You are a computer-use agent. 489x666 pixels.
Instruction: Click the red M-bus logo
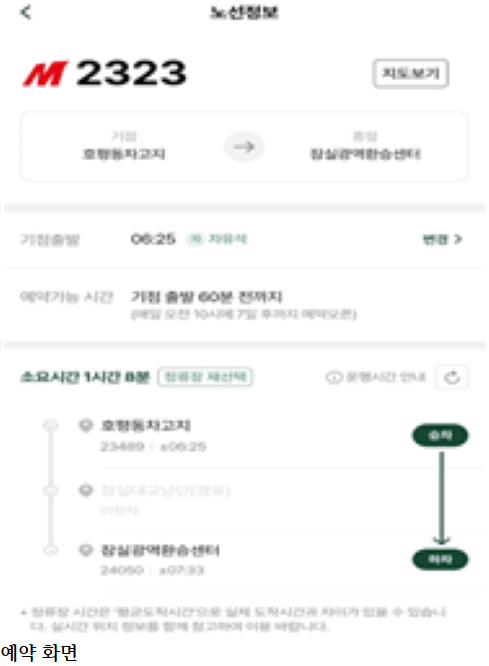click(x=45, y=73)
